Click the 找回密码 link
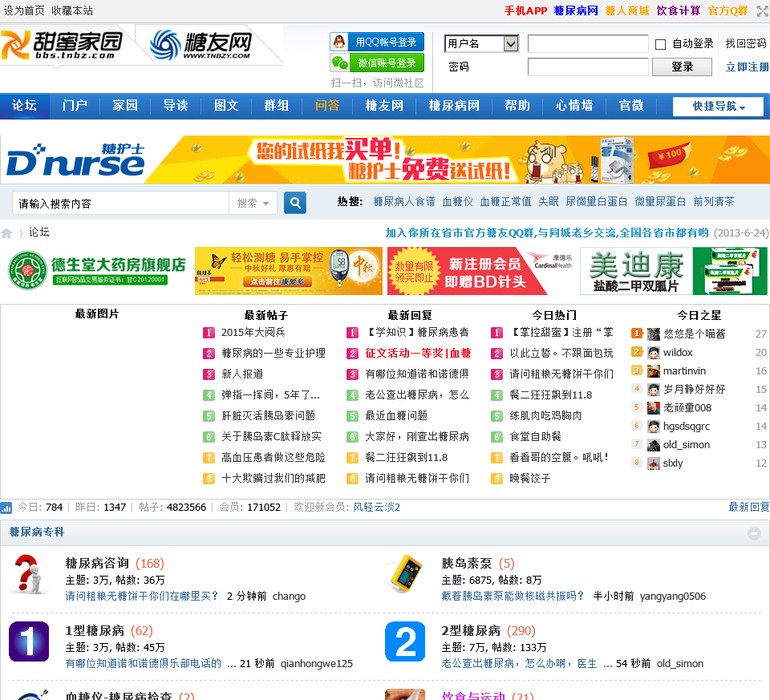770x700 pixels. click(x=746, y=43)
